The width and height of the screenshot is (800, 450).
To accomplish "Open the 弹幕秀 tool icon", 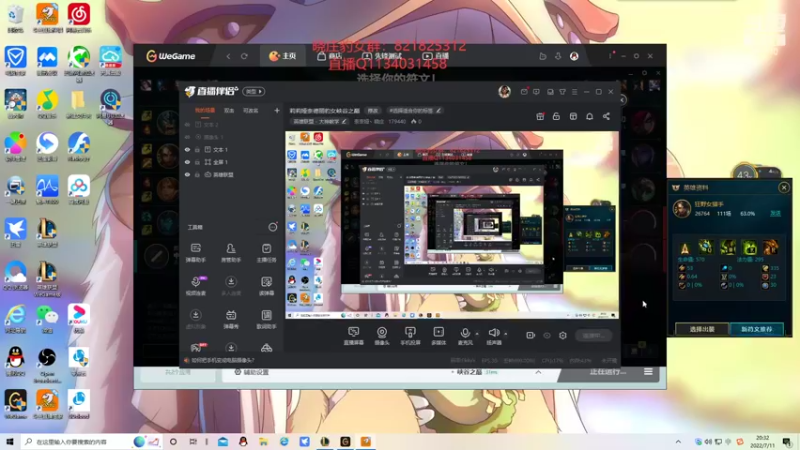I will (231, 319).
